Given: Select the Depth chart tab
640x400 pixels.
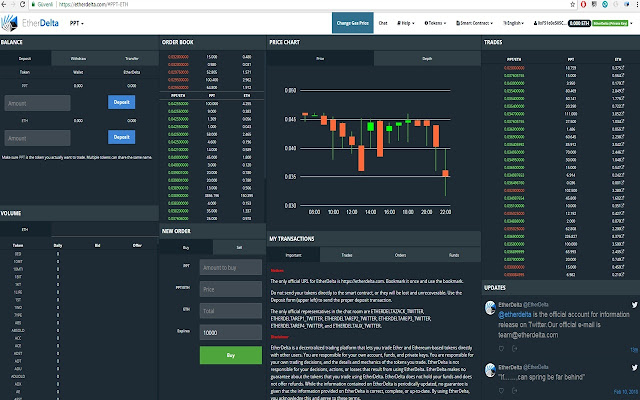Looking at the screenshot, I should [x=427, y=58].
